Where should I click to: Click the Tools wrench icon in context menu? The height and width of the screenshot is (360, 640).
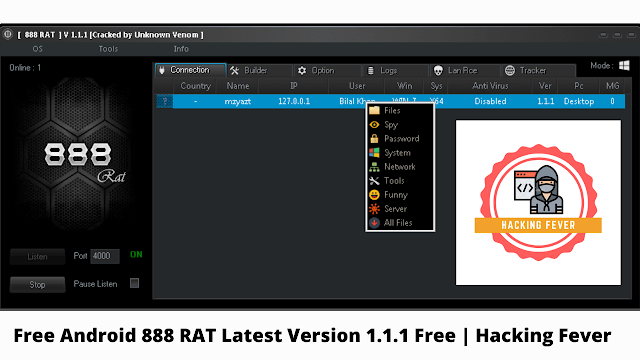tap(374, 180)
